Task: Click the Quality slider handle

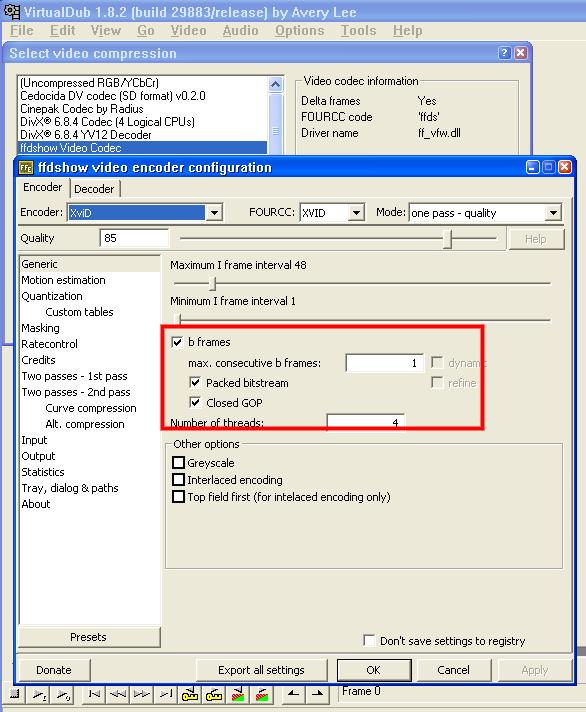Action: (448, 238)
